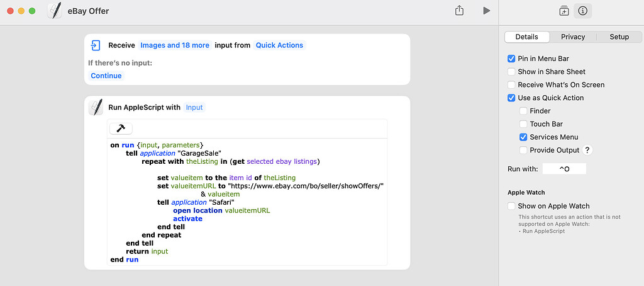This screenshot has width=644, height=286.
Task: Click the Receive input action icon
Action: click(x=96, y=45)
